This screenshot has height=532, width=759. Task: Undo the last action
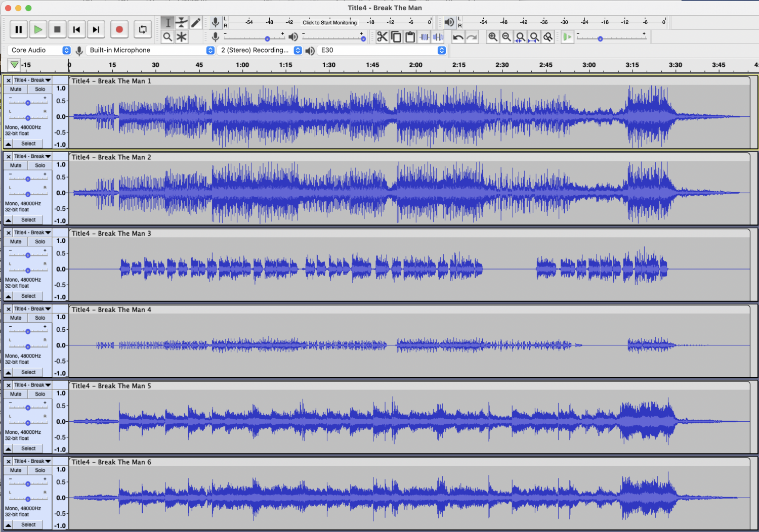(x=458, y=37)
